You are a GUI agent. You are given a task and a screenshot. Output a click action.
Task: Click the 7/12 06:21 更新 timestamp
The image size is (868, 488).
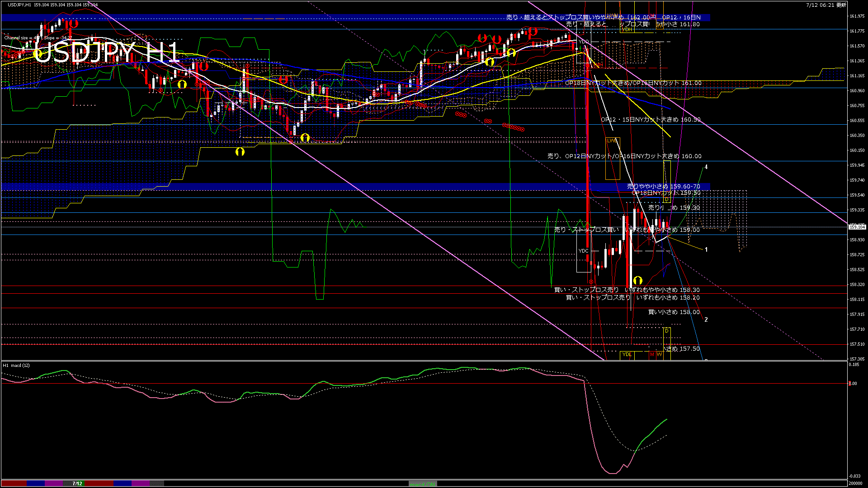pyautogui.click(x=826, y=5)
